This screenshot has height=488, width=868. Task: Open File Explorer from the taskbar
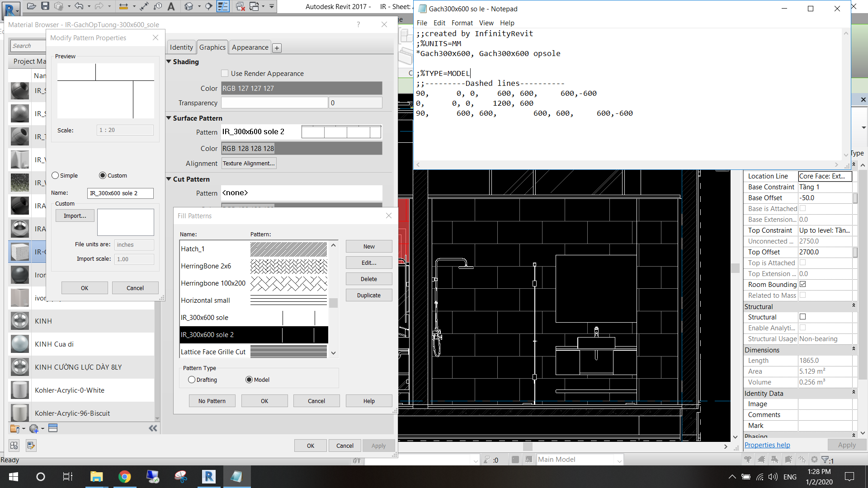(x=96, y=476)
